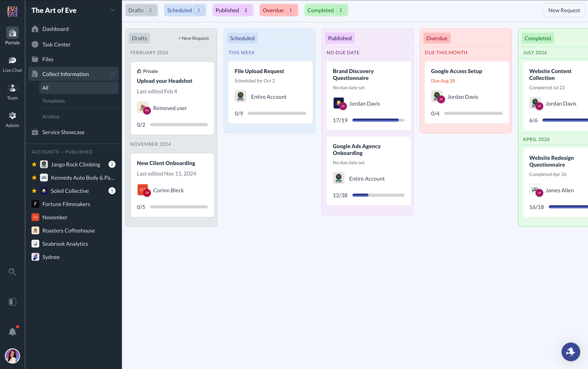Viewport: 588px width, 369px height.
Task: Open the Soleil Collective account
Action: click(x=73, y=191)
